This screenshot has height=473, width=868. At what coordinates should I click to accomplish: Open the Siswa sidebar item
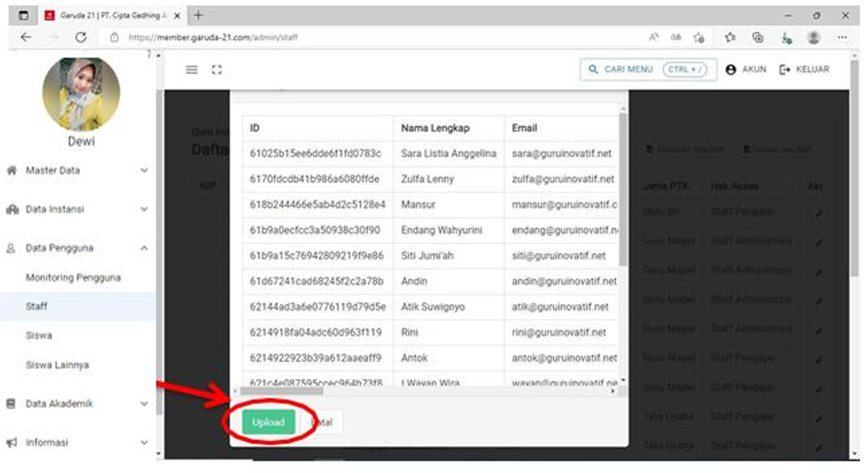point(39,335)
